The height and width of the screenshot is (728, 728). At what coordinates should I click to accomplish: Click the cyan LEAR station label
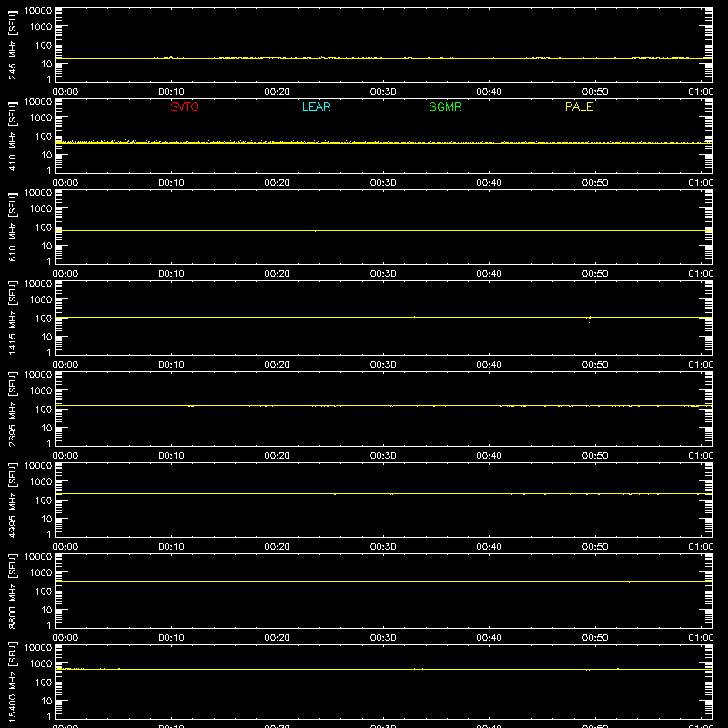(x=316, y=106)
